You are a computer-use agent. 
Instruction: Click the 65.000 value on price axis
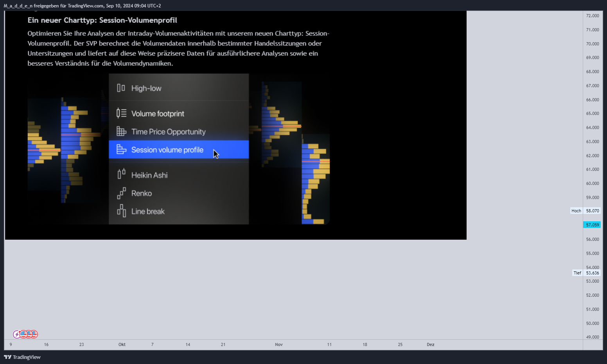(x=593, y=113)
